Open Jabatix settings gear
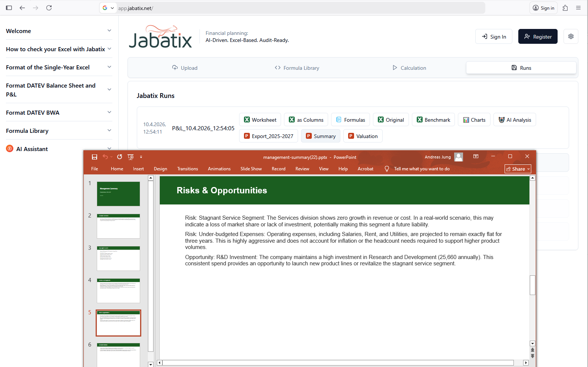588x367 pixels. click(571, 36)
